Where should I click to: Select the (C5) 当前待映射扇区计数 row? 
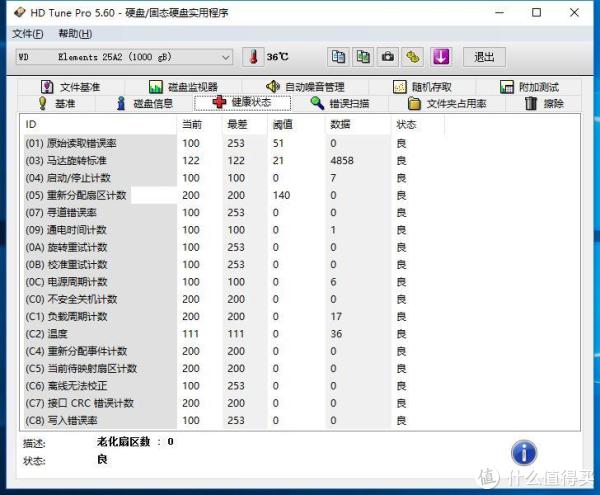(234, 368)
